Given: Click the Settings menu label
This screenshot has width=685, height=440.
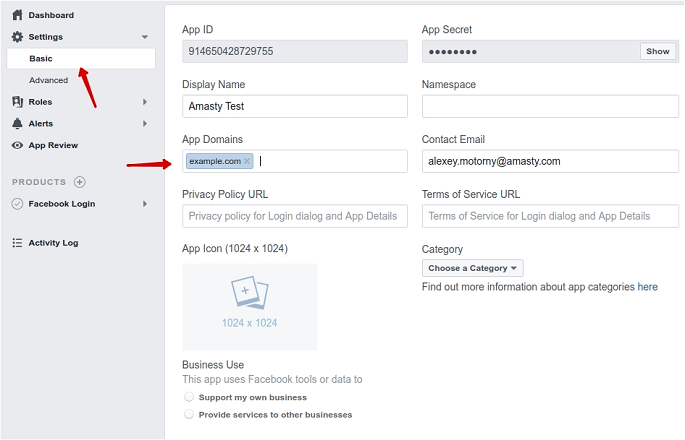Looking at the screenshot, I should click(45, 37).
